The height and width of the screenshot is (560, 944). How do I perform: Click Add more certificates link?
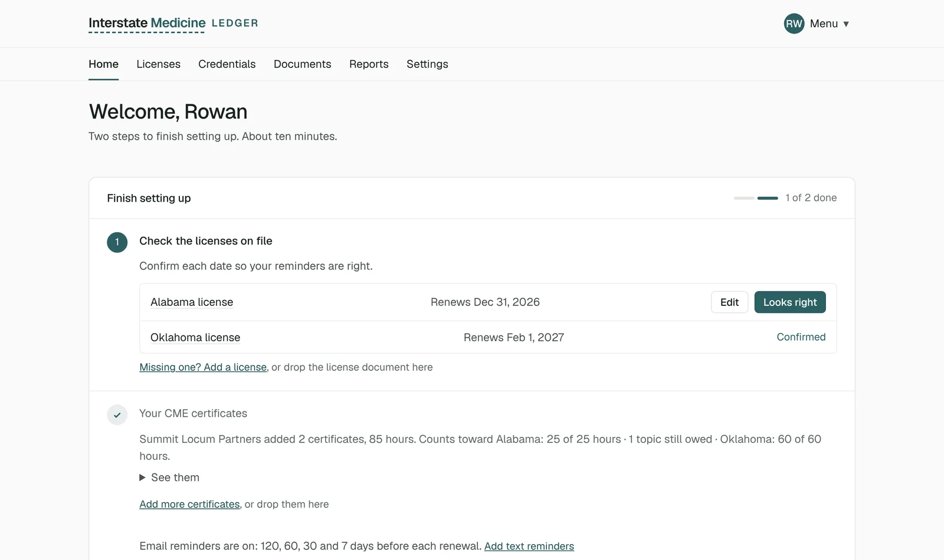189,505
